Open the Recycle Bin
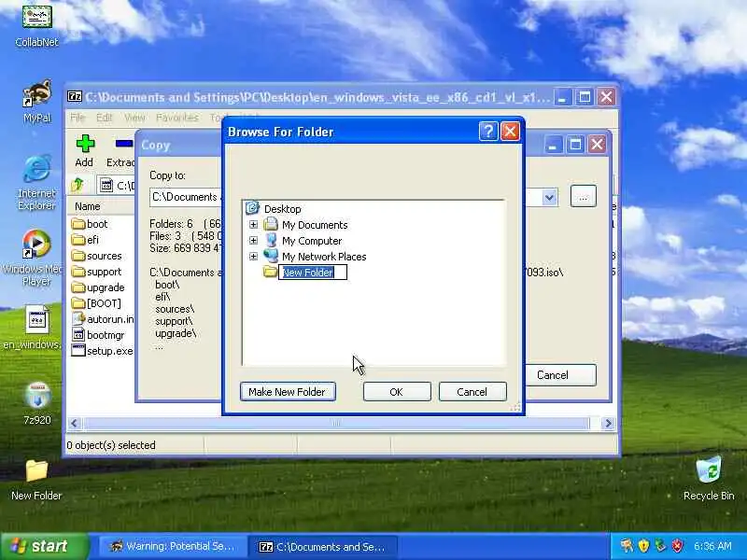The image size is (747, 560). point(709,478)
